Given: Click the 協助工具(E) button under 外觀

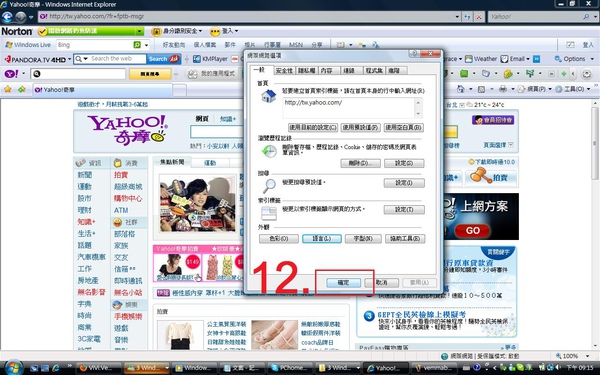Looking at the screenshot, I should point(405,239).
